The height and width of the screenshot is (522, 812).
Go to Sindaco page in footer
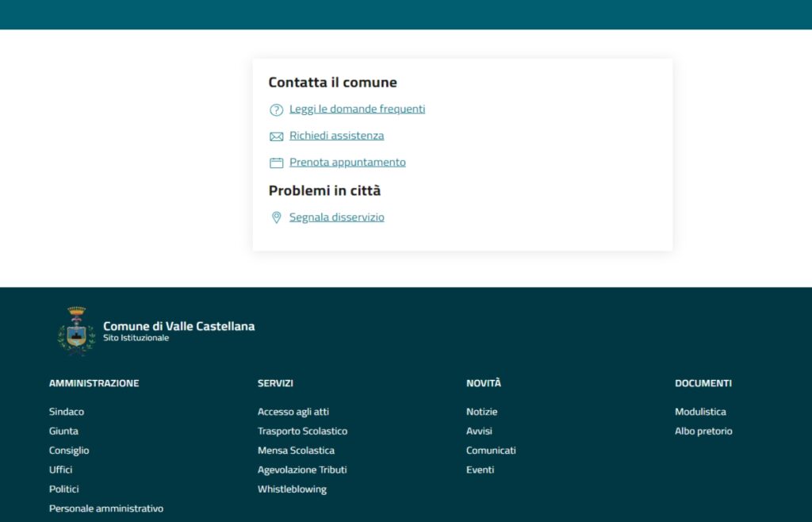(x=67, y=412)
